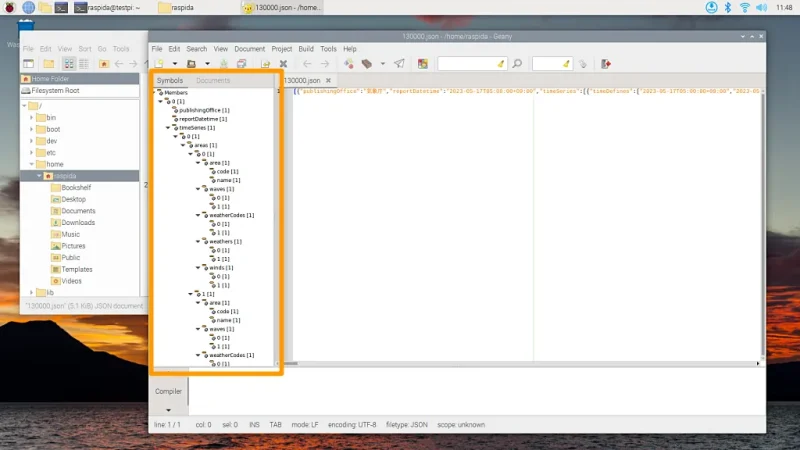Expand the bin folder in file manager

tap(32, 117)
